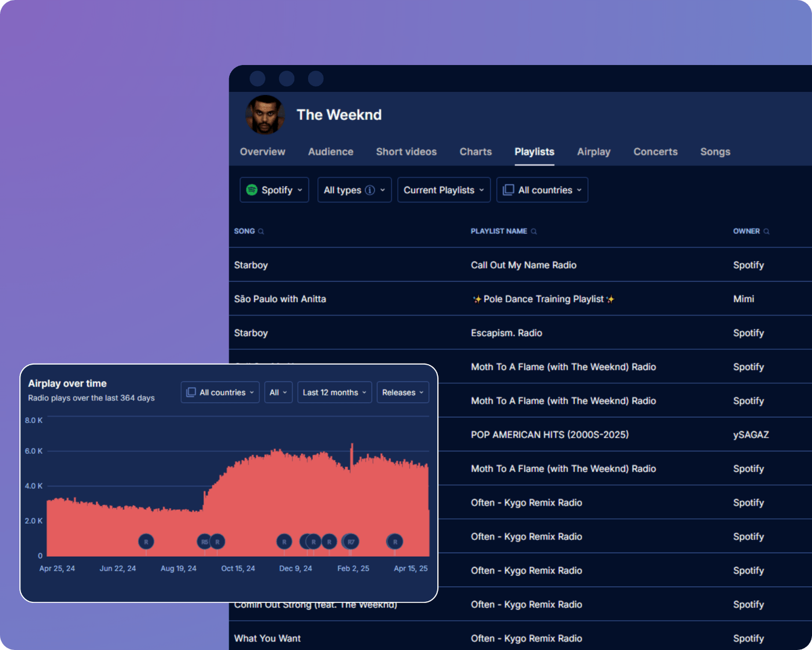Click the R7 release marker on the timeline

(x=351, y=542)
